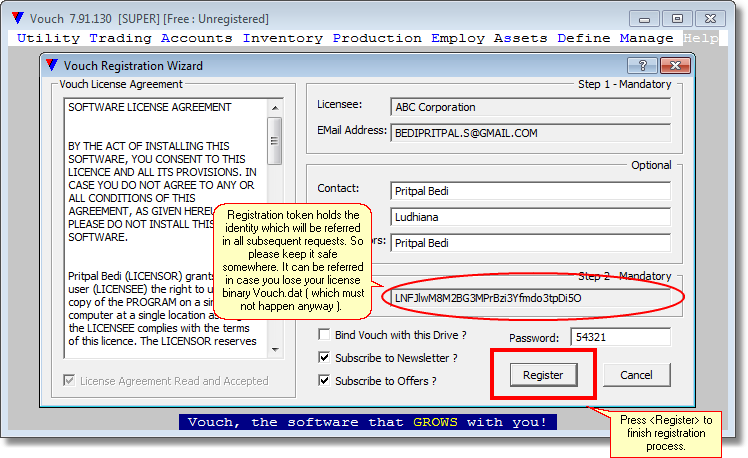Click the 'Licensee:' label

click(340, 104)
